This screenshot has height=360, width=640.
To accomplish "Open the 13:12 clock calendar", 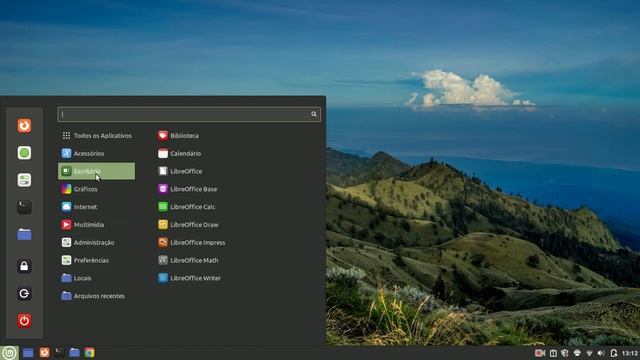I will 630,353.
